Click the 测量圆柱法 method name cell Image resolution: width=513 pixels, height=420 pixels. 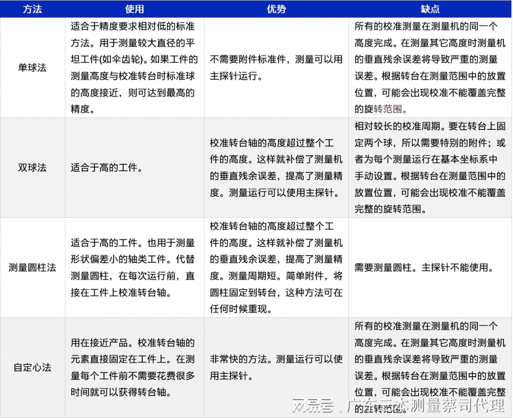32,268
